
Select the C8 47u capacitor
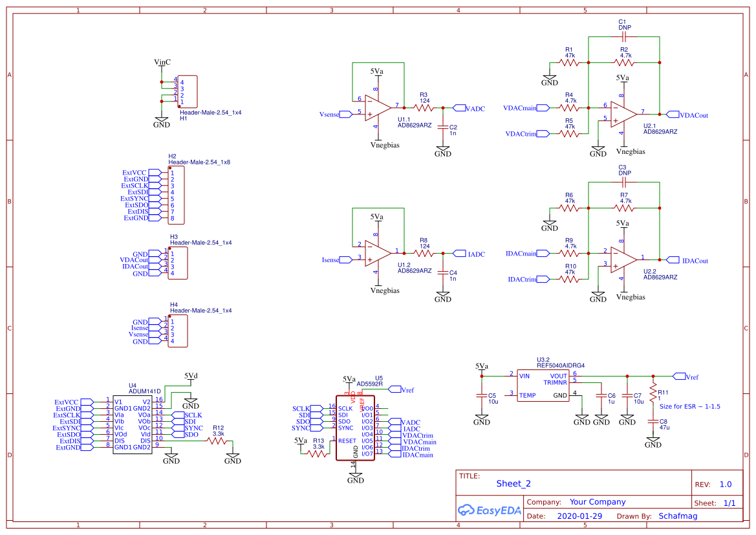653,422
